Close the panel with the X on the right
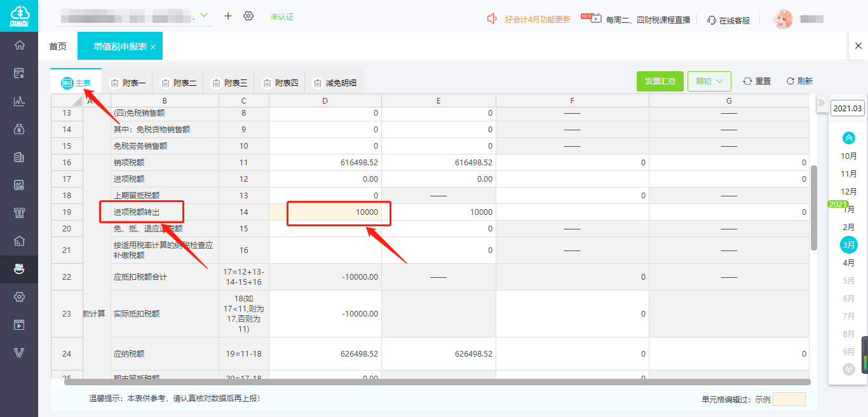The width and height of the screenshot is (868, 417). coord(858,46)
